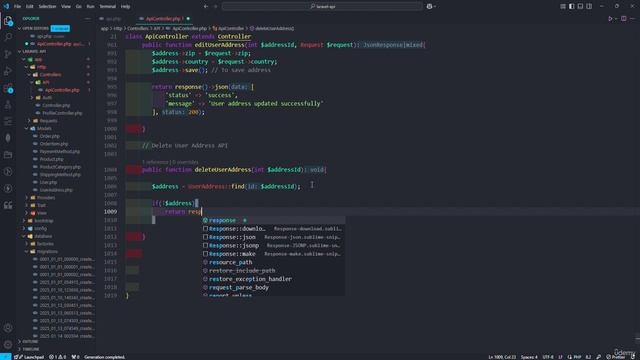Expand the Outline section
640x360 pixels.
coord(30,342)
